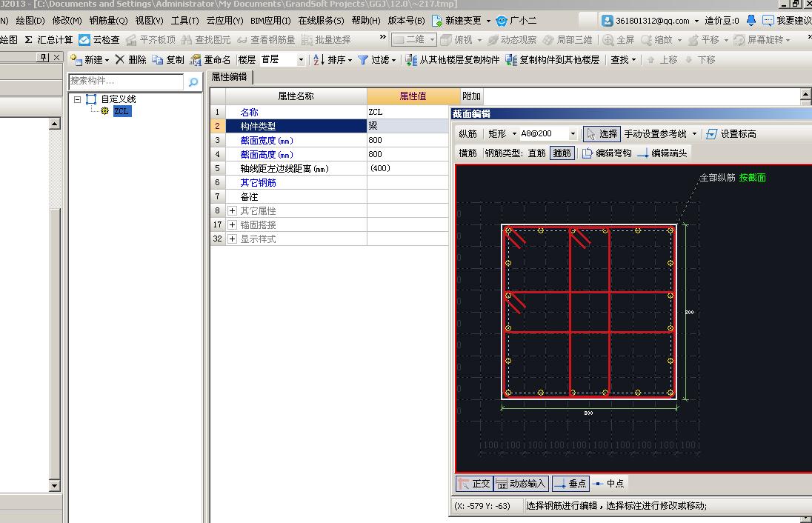The image size is (812, 523).
Task: Open 排序 sort dropdown
Action: click(x=350, y=61)
